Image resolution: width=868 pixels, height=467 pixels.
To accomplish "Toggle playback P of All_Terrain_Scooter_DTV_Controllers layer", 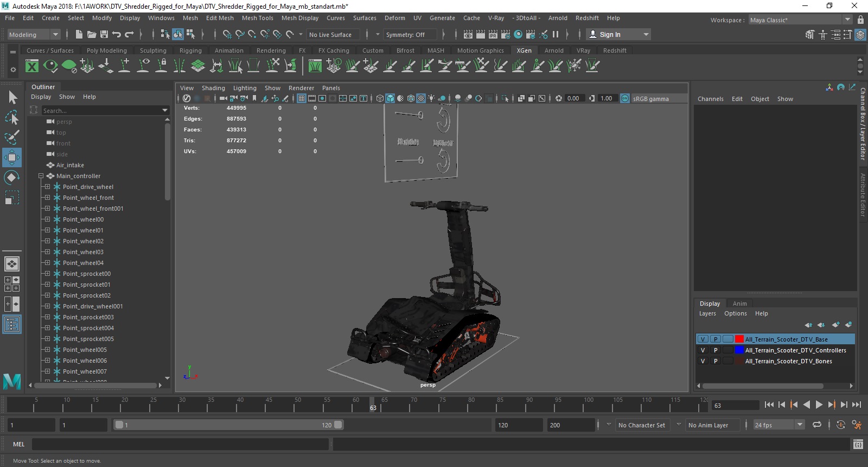I will point(716,350).
